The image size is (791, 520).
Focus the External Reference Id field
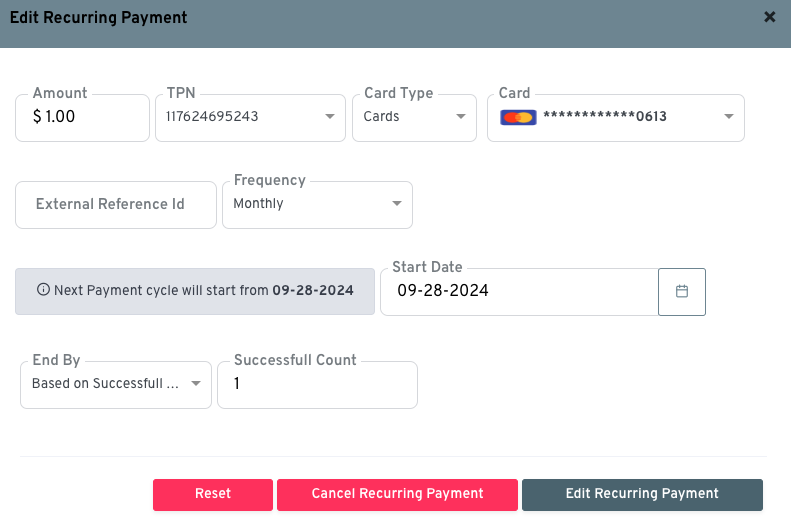[115, 204]
